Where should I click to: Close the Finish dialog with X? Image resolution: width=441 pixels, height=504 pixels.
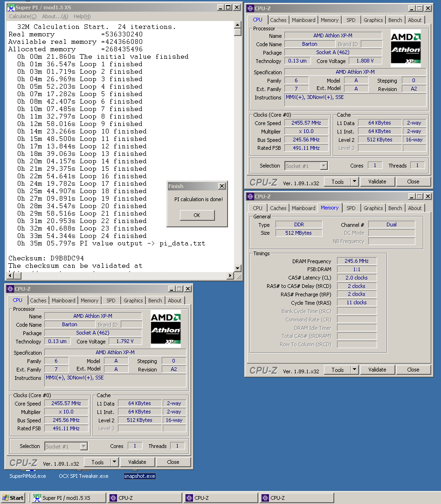pyautogui.click(x=221, y=186)
